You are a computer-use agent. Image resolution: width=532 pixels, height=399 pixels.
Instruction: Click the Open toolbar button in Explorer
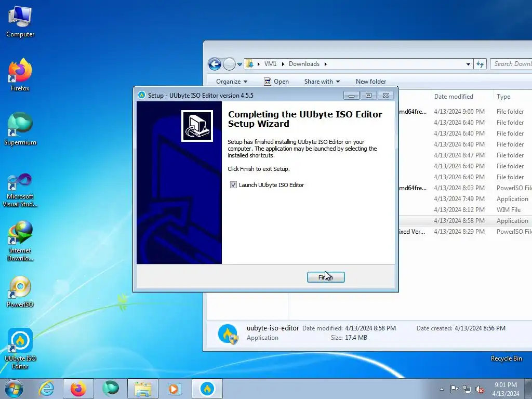point(276,82)
